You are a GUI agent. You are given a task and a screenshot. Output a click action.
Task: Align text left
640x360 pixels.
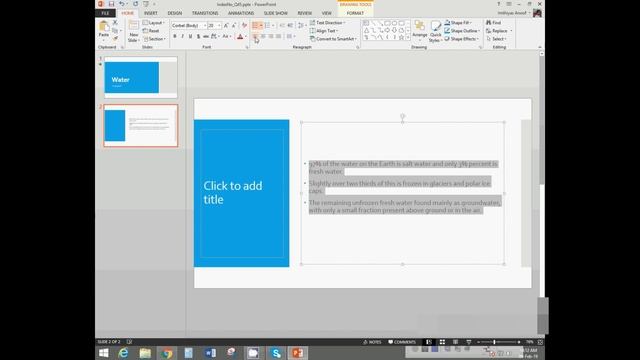(255, 36)
